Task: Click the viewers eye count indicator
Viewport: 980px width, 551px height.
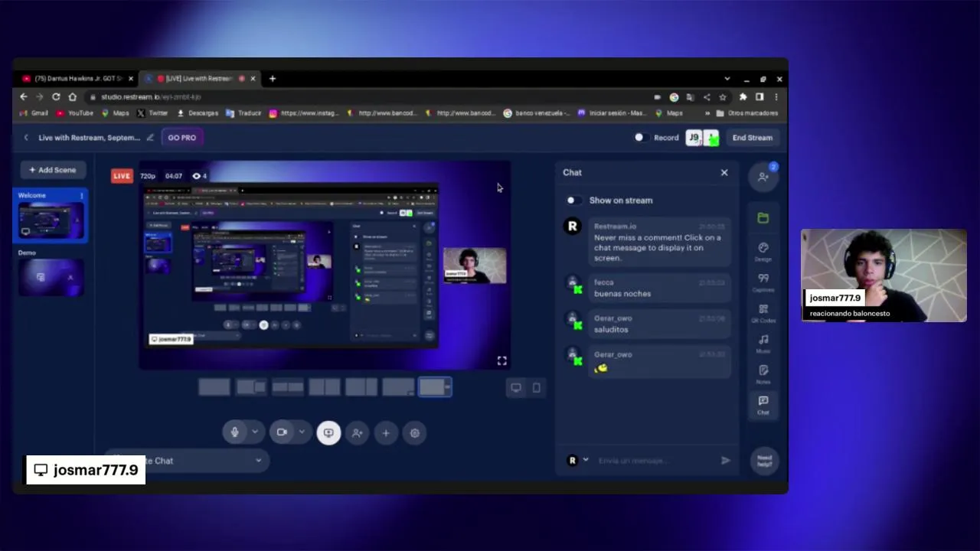Action: click(x=200, y=176)
